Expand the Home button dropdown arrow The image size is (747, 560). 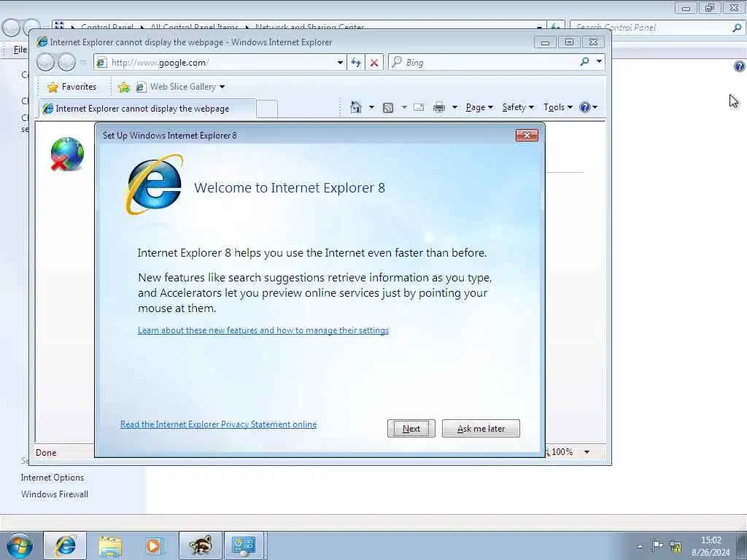pos(371,107)
